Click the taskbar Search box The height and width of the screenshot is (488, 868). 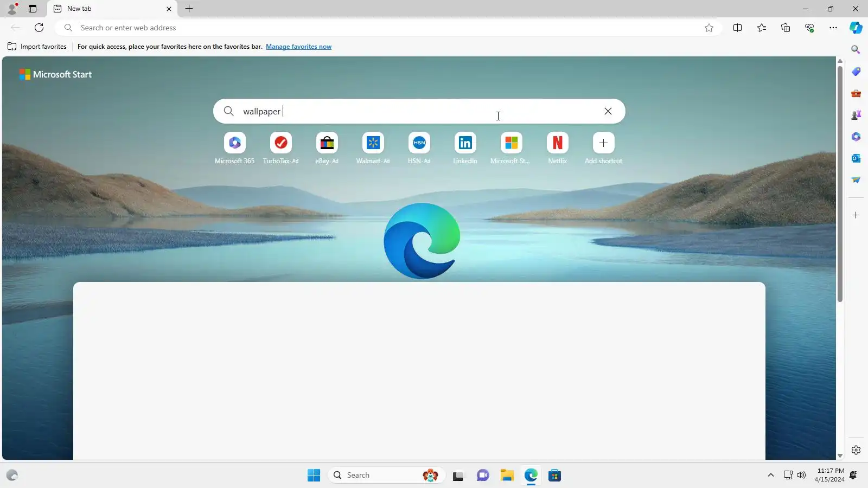pyautogui.click(x=386, y=476)
